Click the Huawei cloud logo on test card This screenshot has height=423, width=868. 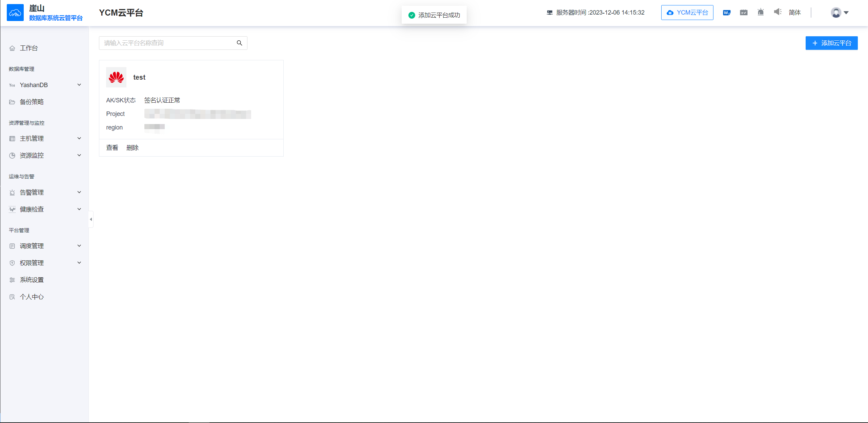(x=116, y=77)
